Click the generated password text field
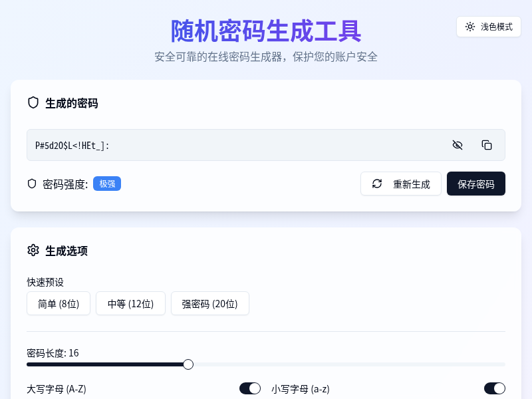The image size is (532, 399). (266, 145)
